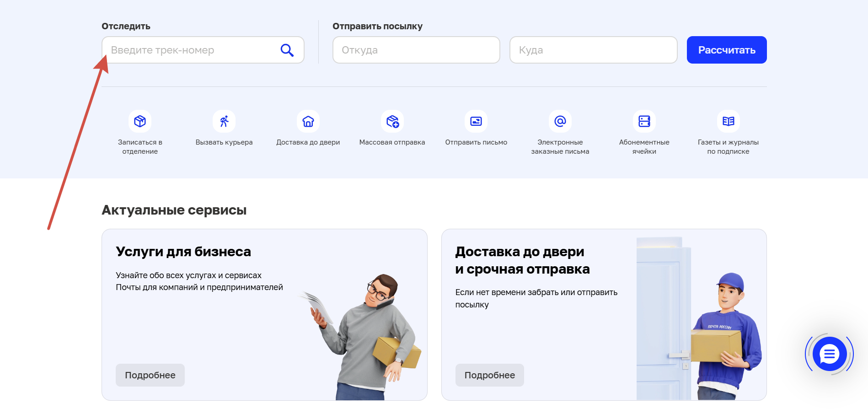Open the Отправить письмо envelope icon

click(476, 121)
